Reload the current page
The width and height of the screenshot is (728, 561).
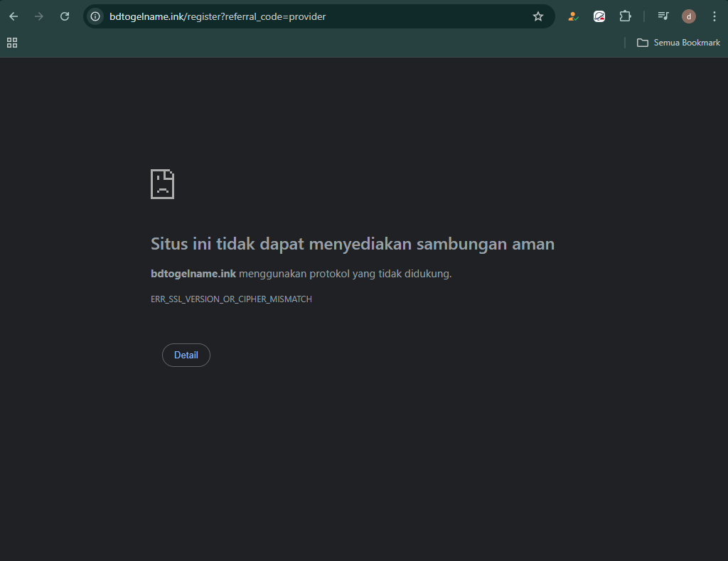[x=65, y=17]
